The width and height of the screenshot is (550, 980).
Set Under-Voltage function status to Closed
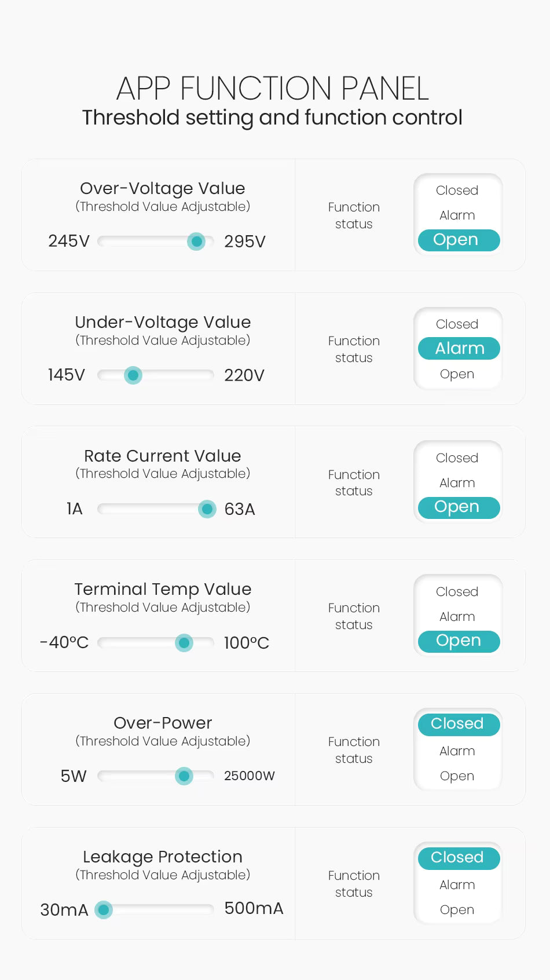pyautogui.click(x=457, y=324)
